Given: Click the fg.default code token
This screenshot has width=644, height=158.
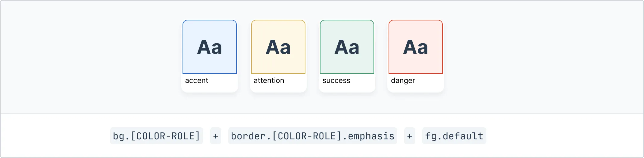Looking at the screenshot, I should point(454,136).
